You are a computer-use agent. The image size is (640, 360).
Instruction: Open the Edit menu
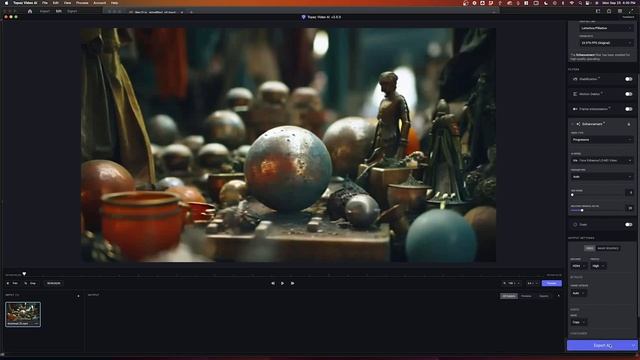point(56,3)
